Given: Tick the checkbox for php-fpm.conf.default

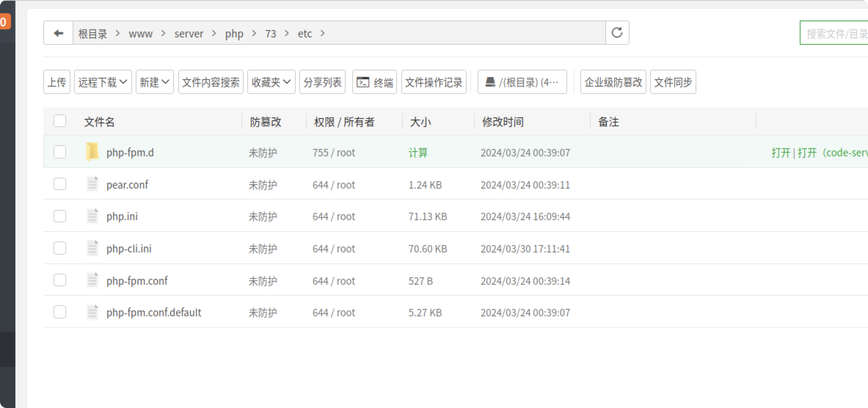Looking at the screenshot, I should [60, 312].
